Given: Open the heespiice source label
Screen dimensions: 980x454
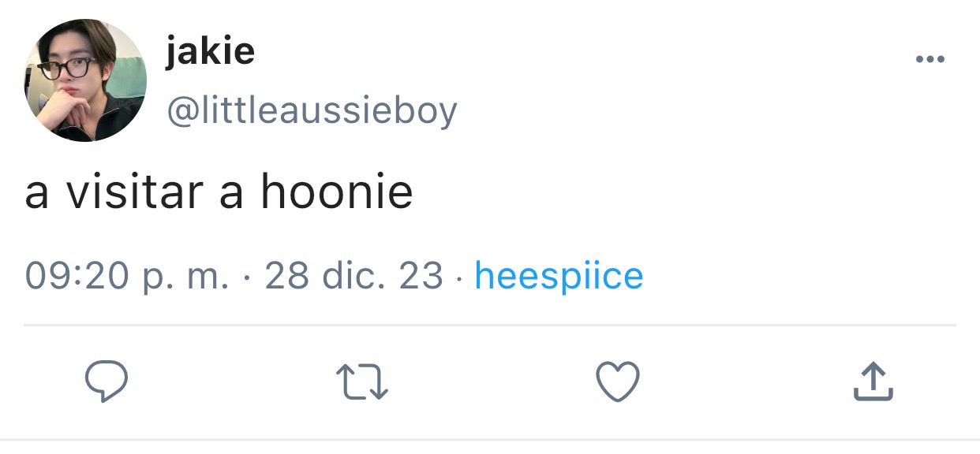Looking at the screenshot, I should tap(559, 275).
